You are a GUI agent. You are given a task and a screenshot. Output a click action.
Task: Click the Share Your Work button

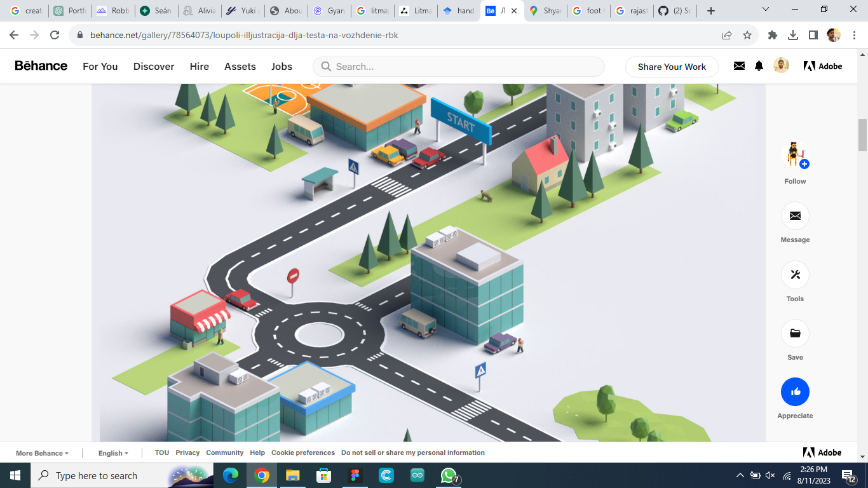(671, 66)
